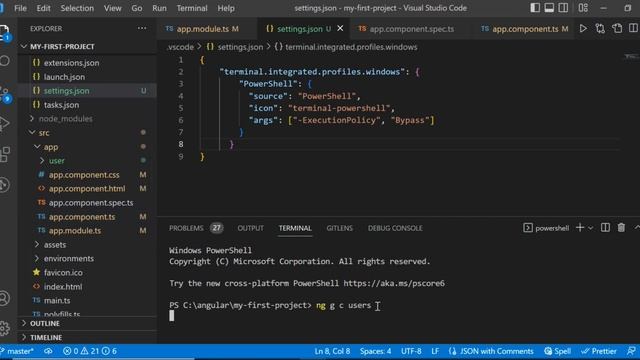
Task: Toggle secondary sidebar layout icon
Action: point(563,8)
